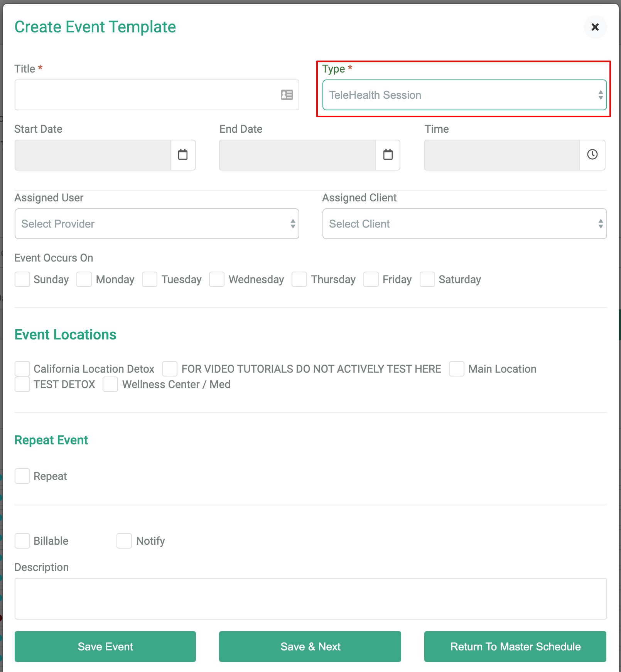Screen dimensions: 621x672
Task: Click the Assigned Client label
Action: tap(359, 198)
